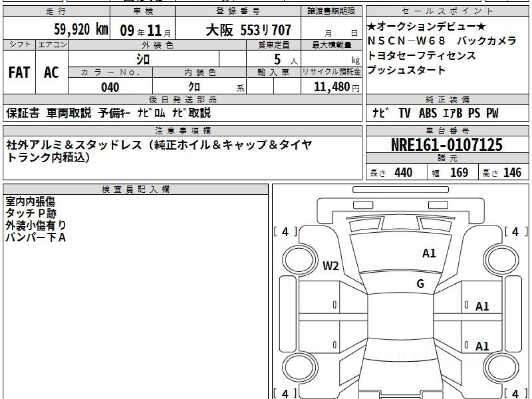This screenshot has height=399, width=532.
Task: Click the カラーNo. label
Action: point(110,72)
